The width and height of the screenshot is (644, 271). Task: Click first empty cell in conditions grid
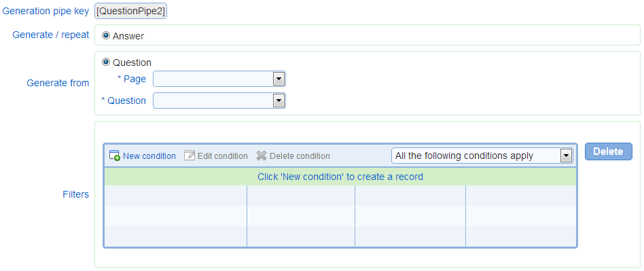click(175, 196)
